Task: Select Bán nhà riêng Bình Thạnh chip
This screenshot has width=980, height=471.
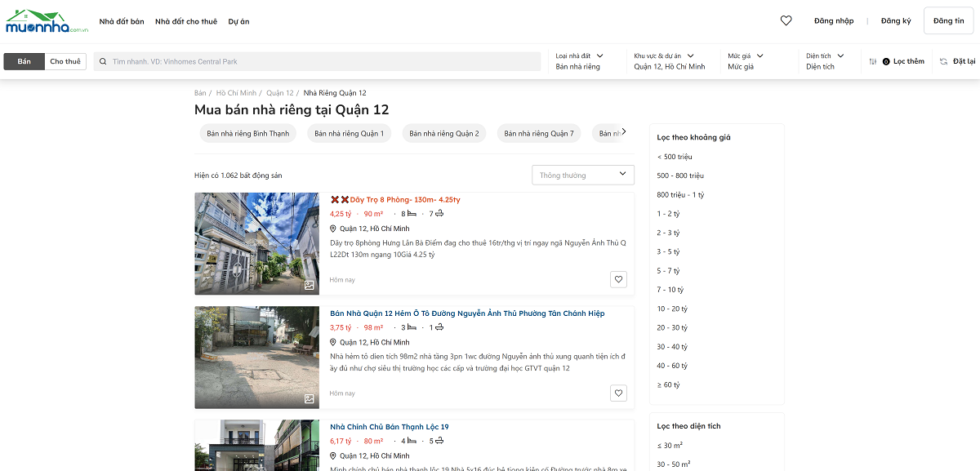Action: click(x=248, y=133)
